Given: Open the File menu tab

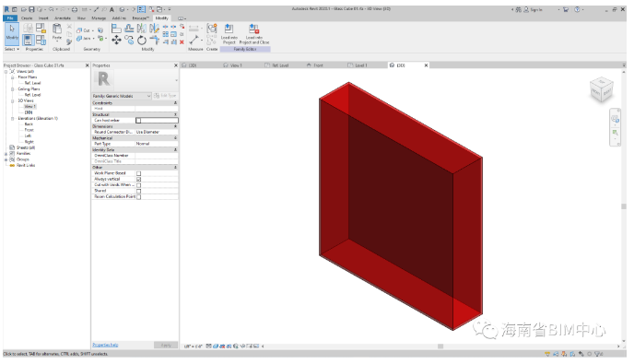Looking at the screenshot, I should click(10, 18).
